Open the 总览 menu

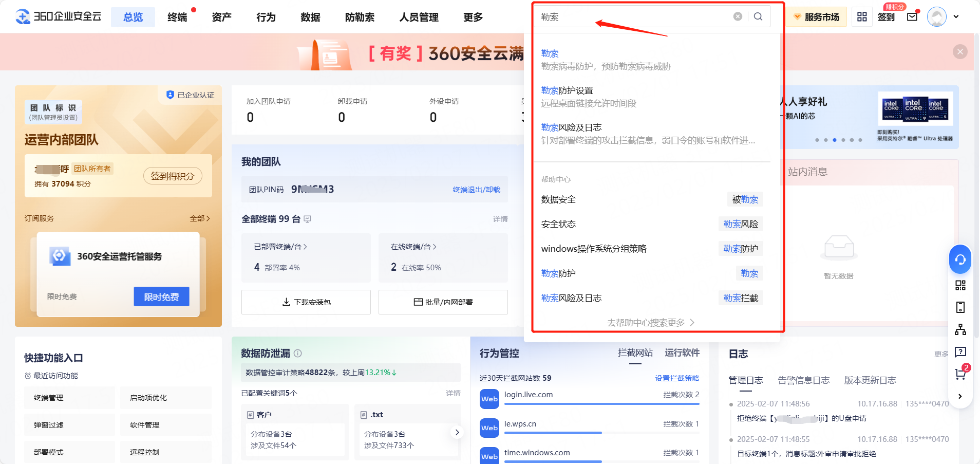click(133, 17)
